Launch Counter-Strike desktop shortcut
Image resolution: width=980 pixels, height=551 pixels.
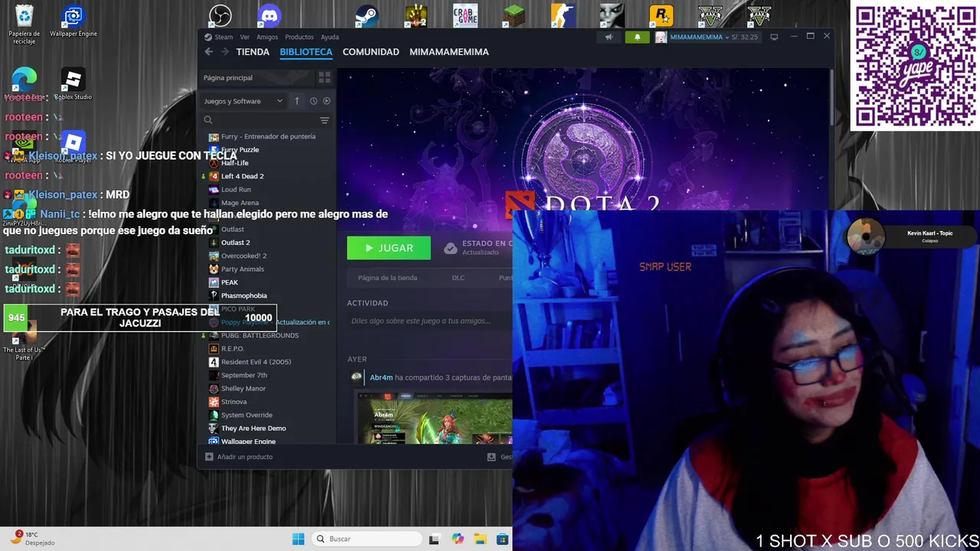(x=563, y=15)
